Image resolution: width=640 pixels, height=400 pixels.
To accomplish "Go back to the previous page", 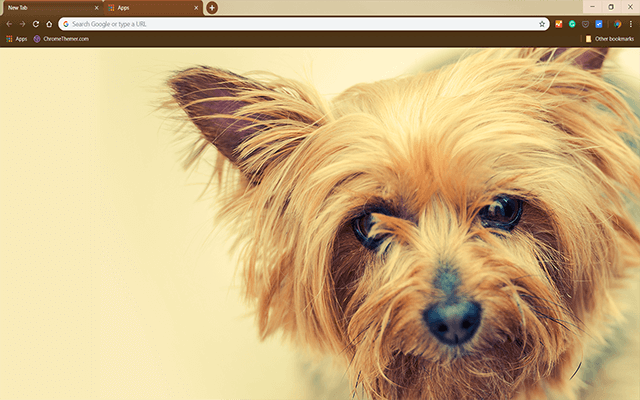I will click(x=9, y=24).
